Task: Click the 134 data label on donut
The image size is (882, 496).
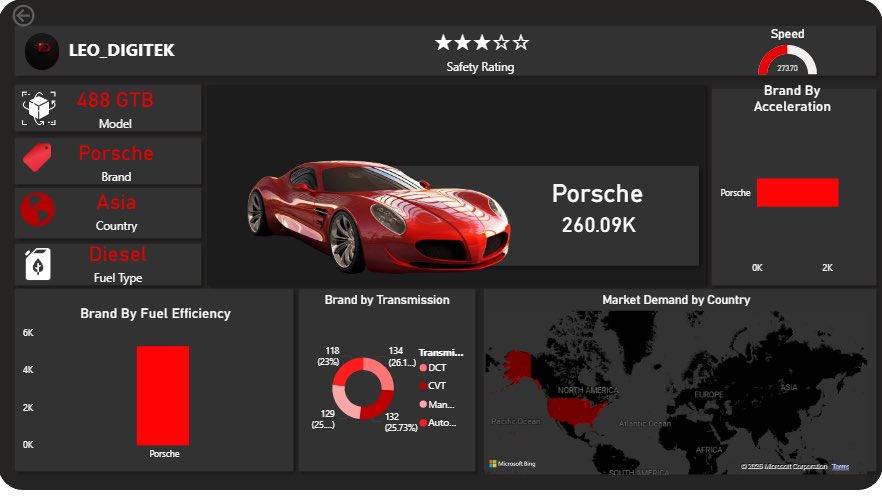Action: click(x=402, y=357)
